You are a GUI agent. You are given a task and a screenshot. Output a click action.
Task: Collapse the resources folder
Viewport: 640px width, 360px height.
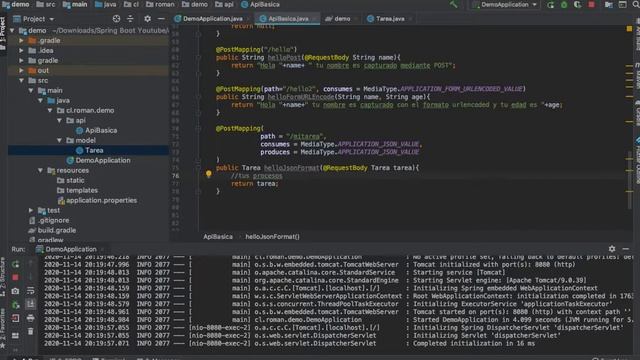tap(40, 170)
